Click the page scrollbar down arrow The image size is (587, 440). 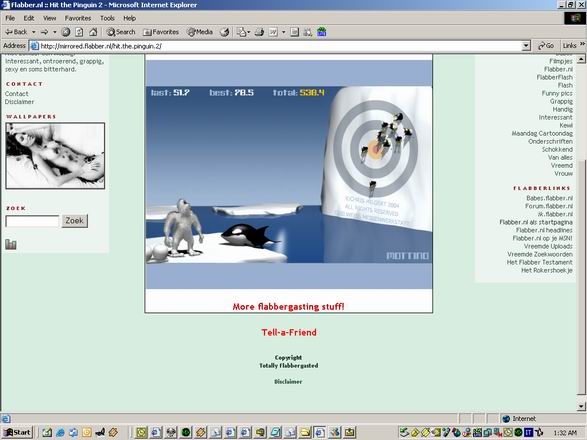[581, 406]
